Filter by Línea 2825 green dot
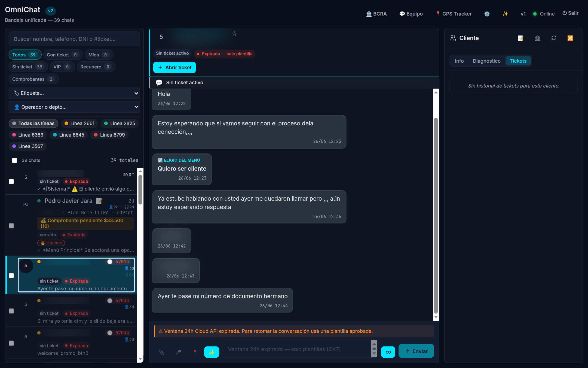588x368 pixels. click(x=120, y=123)
